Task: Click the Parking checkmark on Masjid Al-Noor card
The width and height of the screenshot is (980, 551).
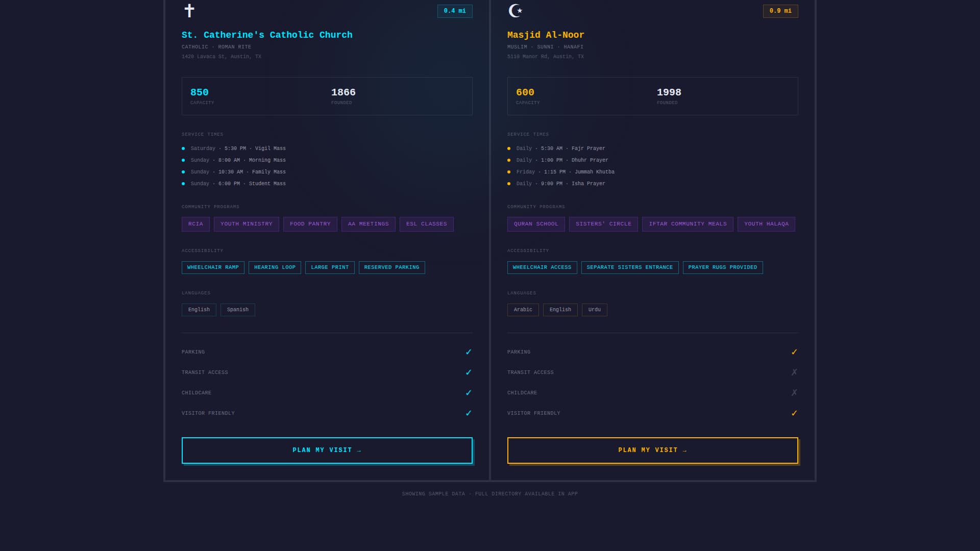Action: pos(794,352)
